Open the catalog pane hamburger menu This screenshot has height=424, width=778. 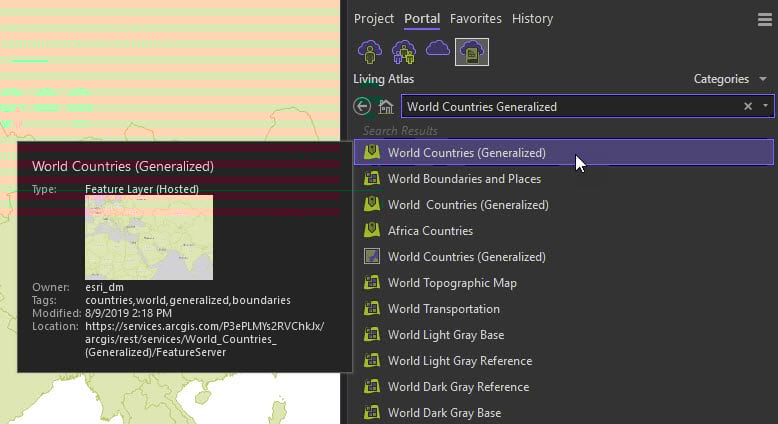tap(765, 19)
